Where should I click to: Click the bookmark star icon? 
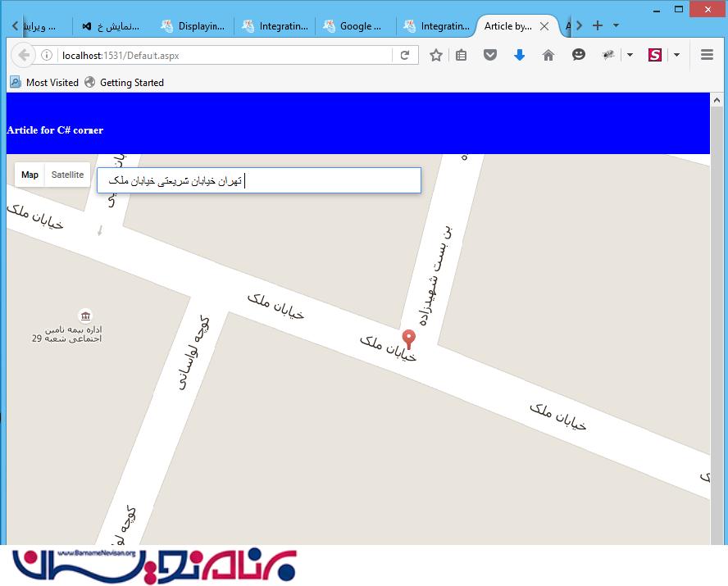point(436,55)
